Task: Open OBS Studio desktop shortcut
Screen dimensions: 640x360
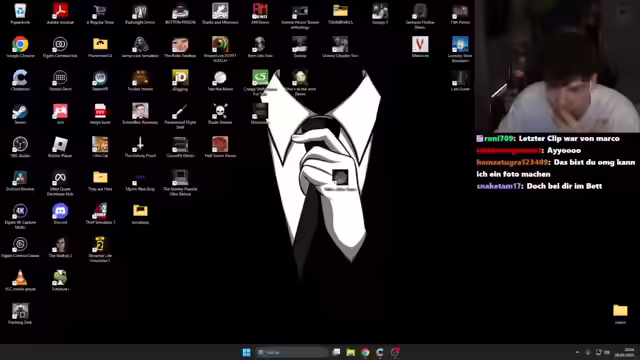Action: tap(20, 147)
